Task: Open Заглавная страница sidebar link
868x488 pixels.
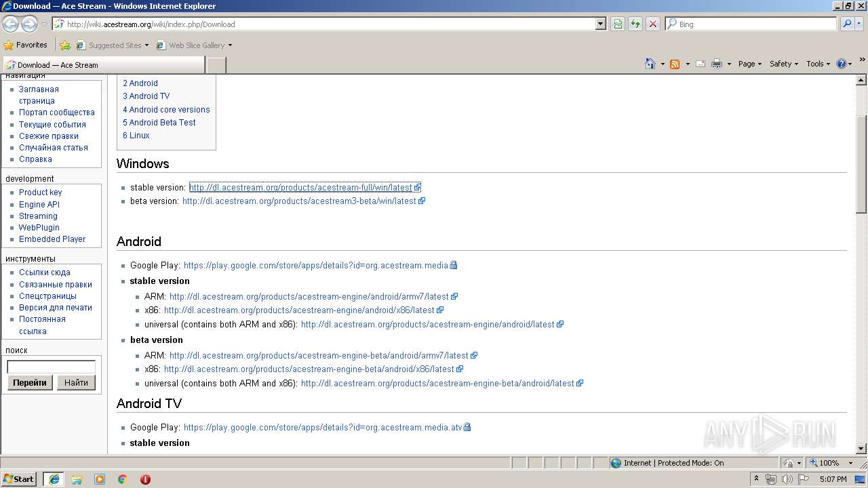Action: pyautogui.click(x=39, y=95)
